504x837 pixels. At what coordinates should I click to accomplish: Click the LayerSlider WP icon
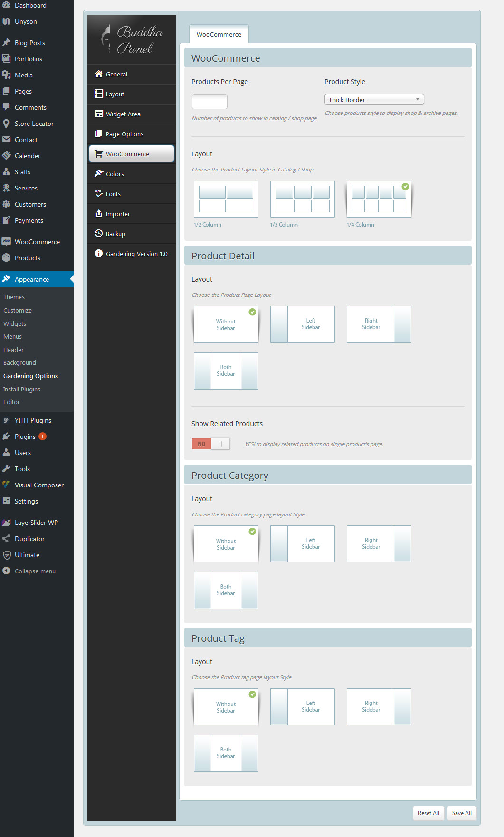6,523
